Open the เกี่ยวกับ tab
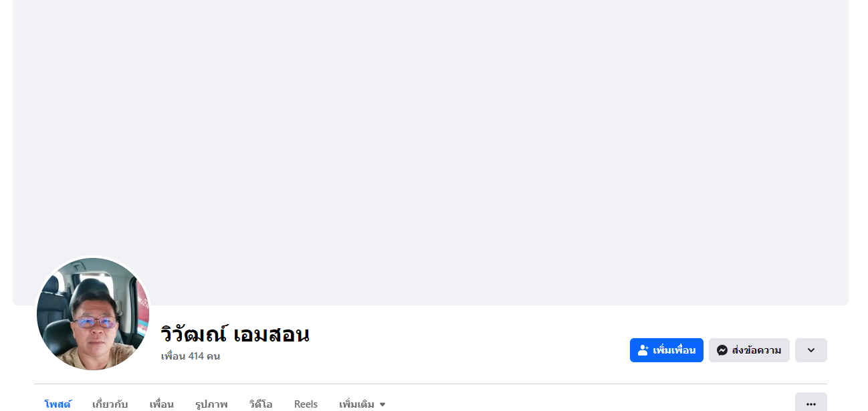Viewport: 868px width, 411px height. tap(110, 404)
